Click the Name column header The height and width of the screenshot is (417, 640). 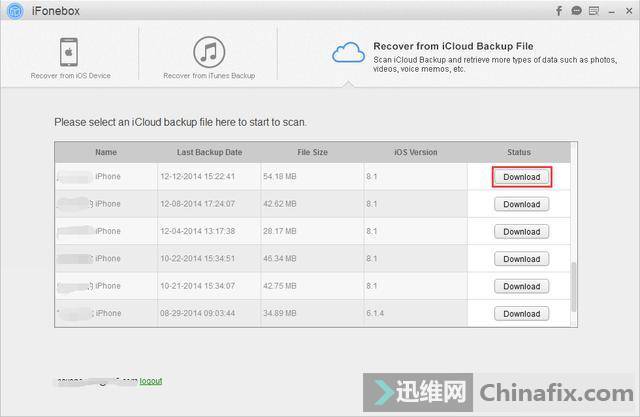click(x=106, y=152)
